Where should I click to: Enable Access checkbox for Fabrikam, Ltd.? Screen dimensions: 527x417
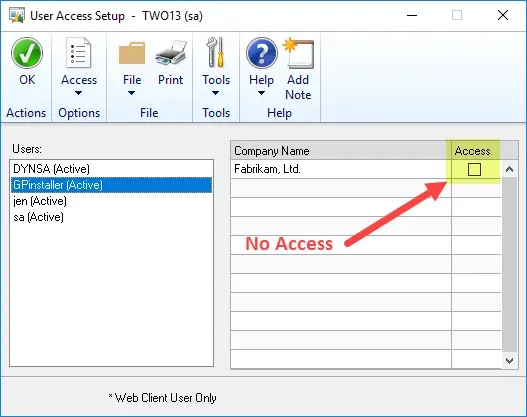(x=474, y=169)
